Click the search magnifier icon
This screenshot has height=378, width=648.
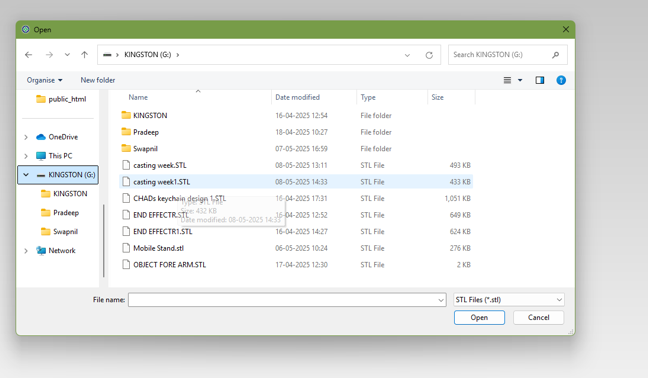[555, 55]
